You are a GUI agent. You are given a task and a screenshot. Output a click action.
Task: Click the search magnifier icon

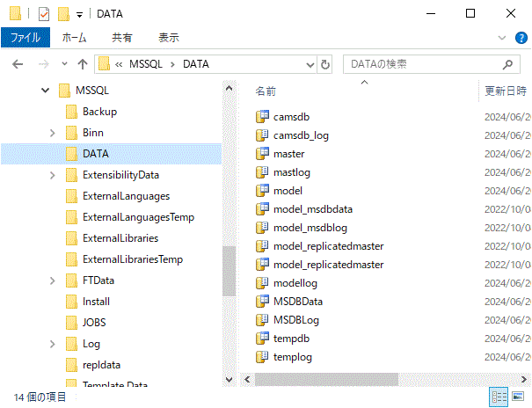(x=507, y=64)
